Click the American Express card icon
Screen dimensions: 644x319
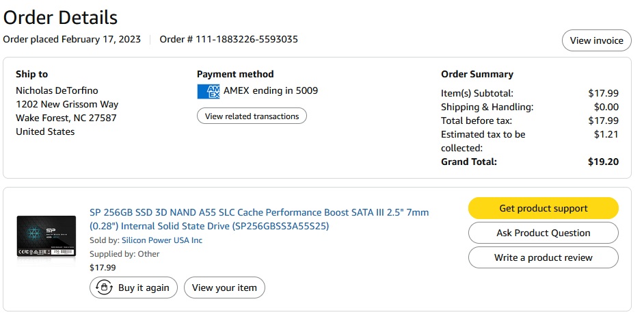point(208,91)
